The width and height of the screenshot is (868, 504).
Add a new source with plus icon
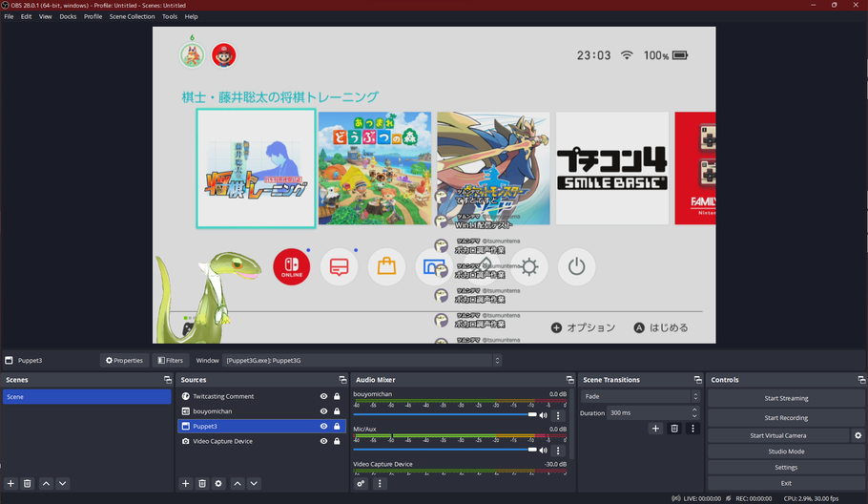[x=185, y=484]
